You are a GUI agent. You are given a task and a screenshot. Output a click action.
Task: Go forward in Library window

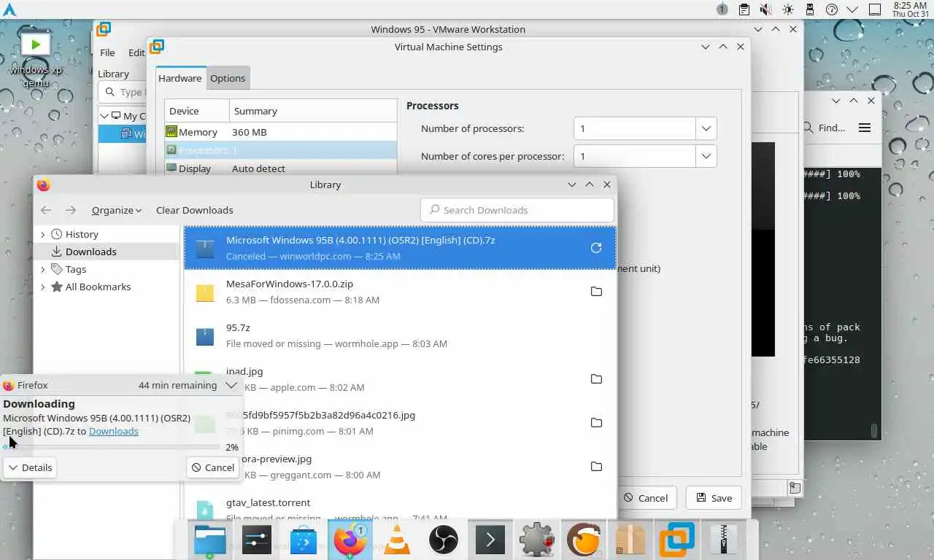pyautogui.click(x=70, y=210)
